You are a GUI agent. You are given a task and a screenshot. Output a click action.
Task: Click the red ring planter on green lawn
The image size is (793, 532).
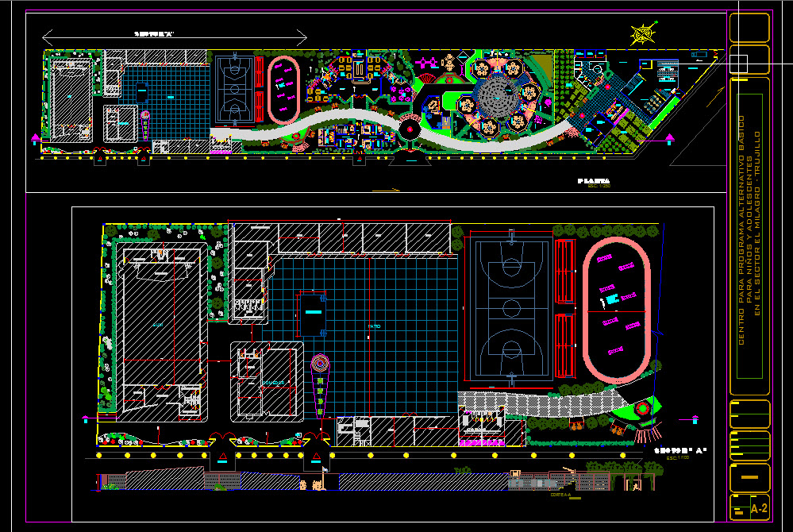click(x=642, y=408)
